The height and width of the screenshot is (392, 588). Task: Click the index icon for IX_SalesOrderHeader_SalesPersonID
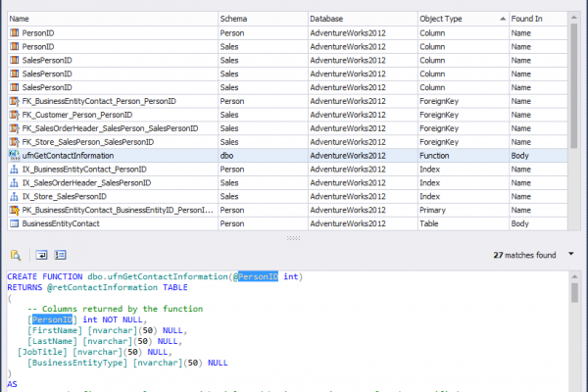(15, 182)
